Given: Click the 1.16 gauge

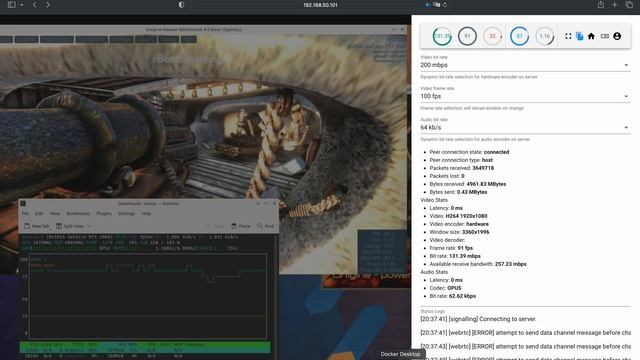Looking at the screenshot, I should [544, 36].
